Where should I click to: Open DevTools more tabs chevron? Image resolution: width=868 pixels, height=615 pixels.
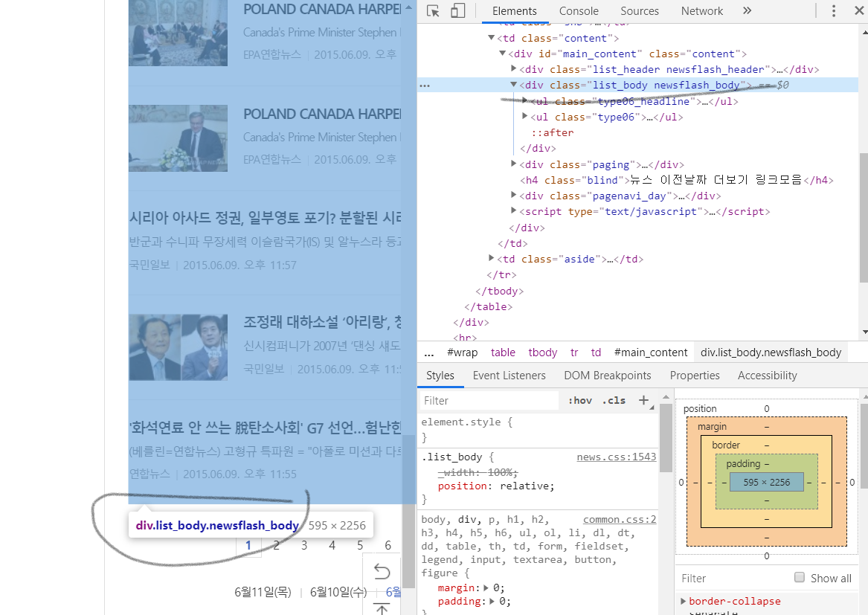pyautogui.click(x=747, y=10)
